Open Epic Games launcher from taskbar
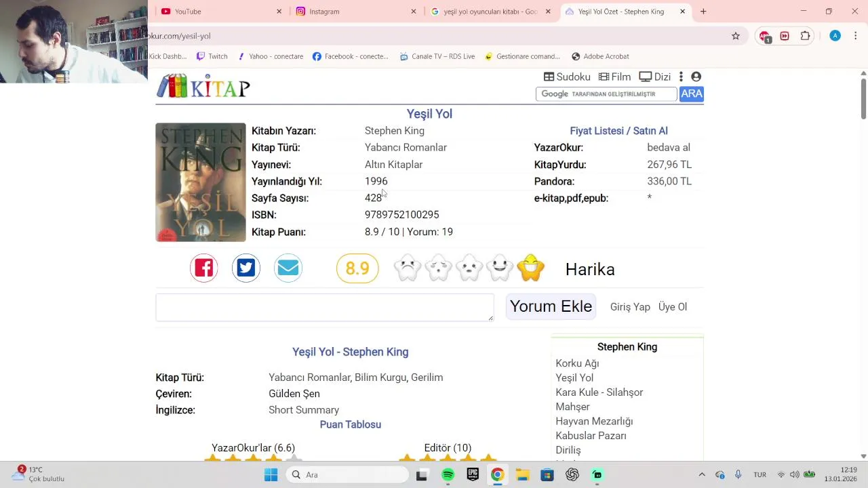This screenshot has width=868, height=488. pos(473,474)
